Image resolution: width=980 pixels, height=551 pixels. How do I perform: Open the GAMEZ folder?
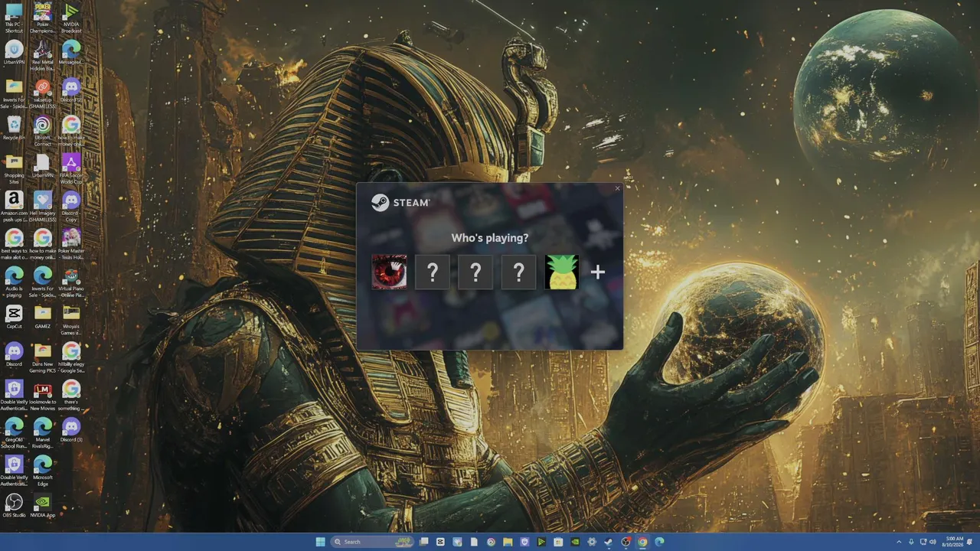pos(43,317)
